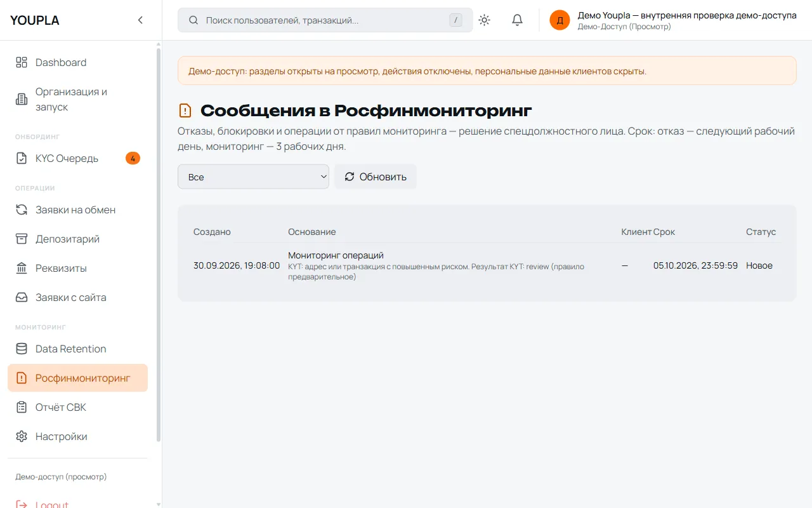The image size is (812, 508).
Task: Click the KYT review description text
Action: 436,272
